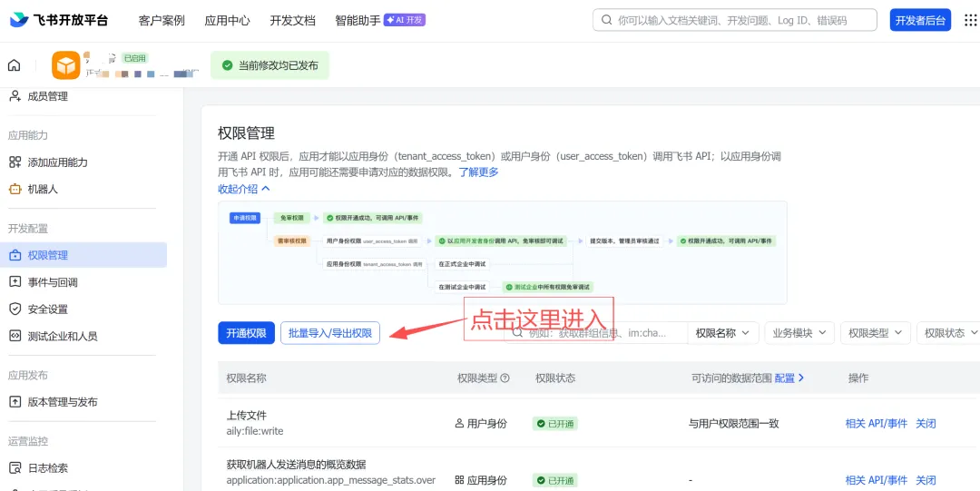Open 开发文档 in top navigation
This screenshot has height=491, width=980.
point(292,20)
